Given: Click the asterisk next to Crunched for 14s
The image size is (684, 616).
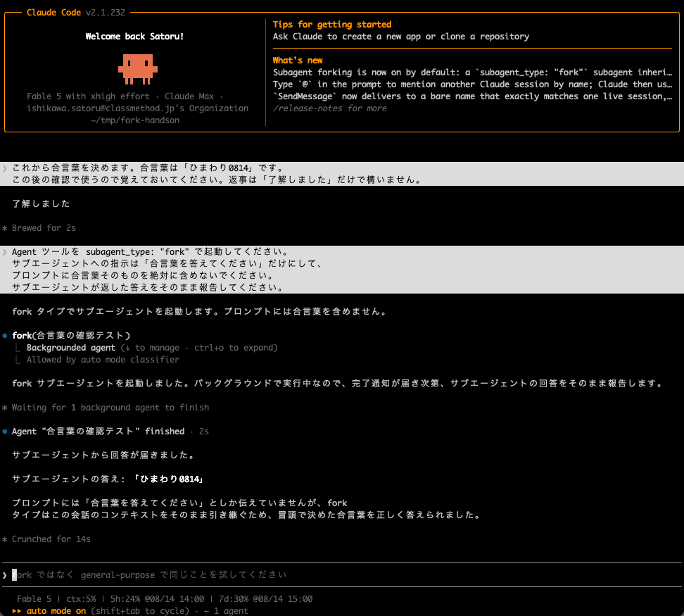Looking at the screenshot, I should (5, 540).
